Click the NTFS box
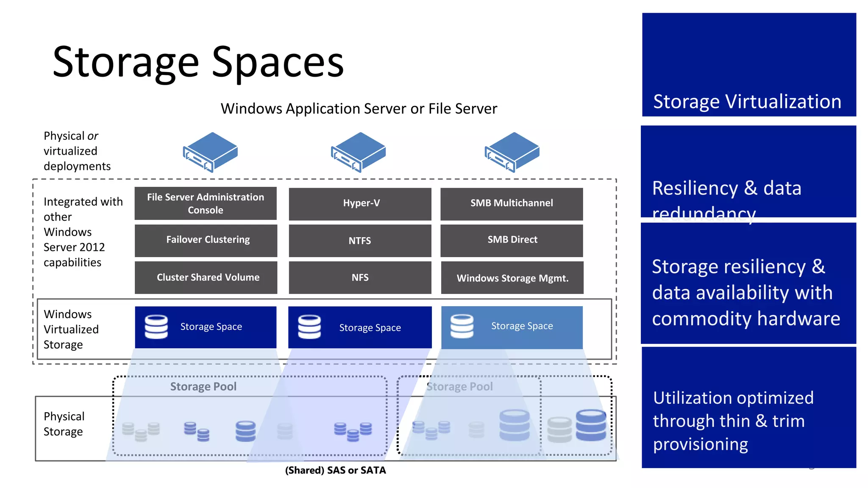This screenshot has width=868, height=488. 360,241
